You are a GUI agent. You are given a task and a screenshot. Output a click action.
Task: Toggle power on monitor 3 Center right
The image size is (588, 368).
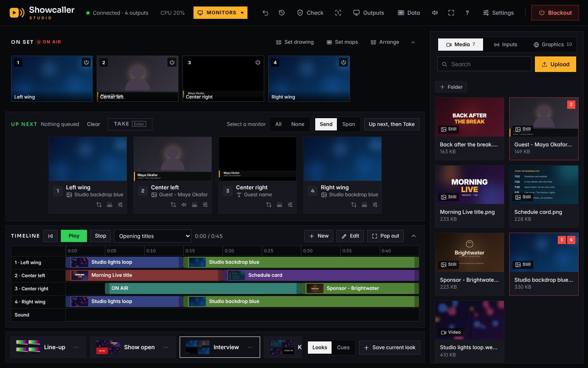tap(258, 62)
